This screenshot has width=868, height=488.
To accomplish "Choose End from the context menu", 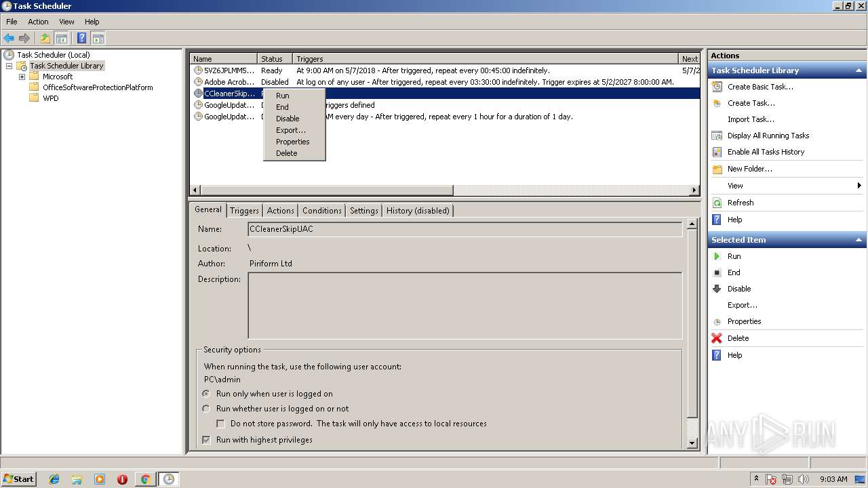I will click(294, 107).
